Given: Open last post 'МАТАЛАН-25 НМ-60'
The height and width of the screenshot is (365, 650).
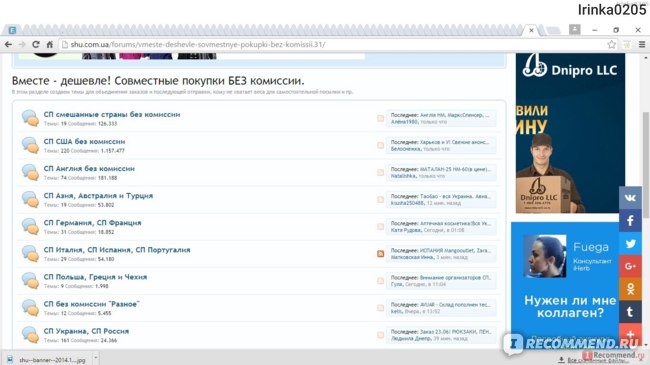Looking at the screenshot, I should point(456,169).
